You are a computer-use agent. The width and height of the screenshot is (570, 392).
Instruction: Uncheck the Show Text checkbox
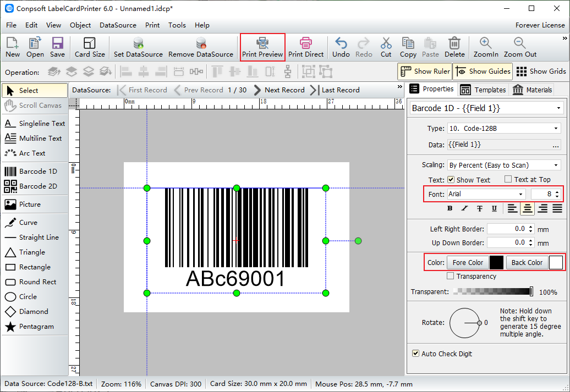[451, 179]
